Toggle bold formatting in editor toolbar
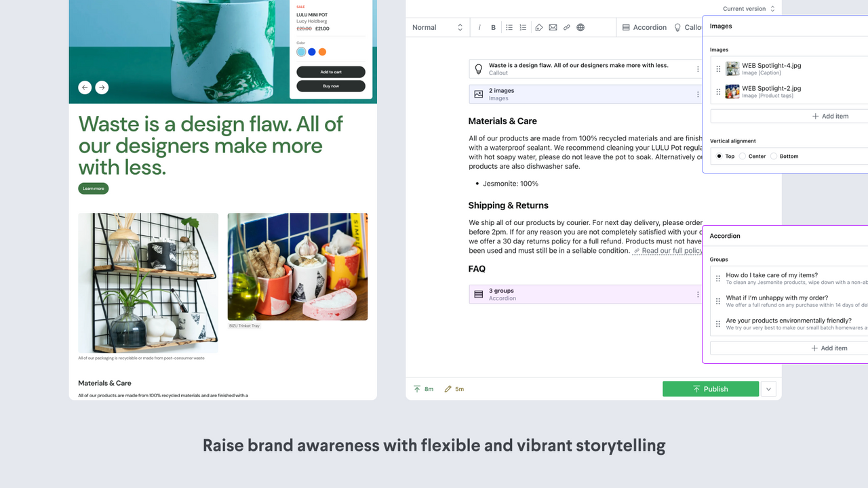 (493, 28)
